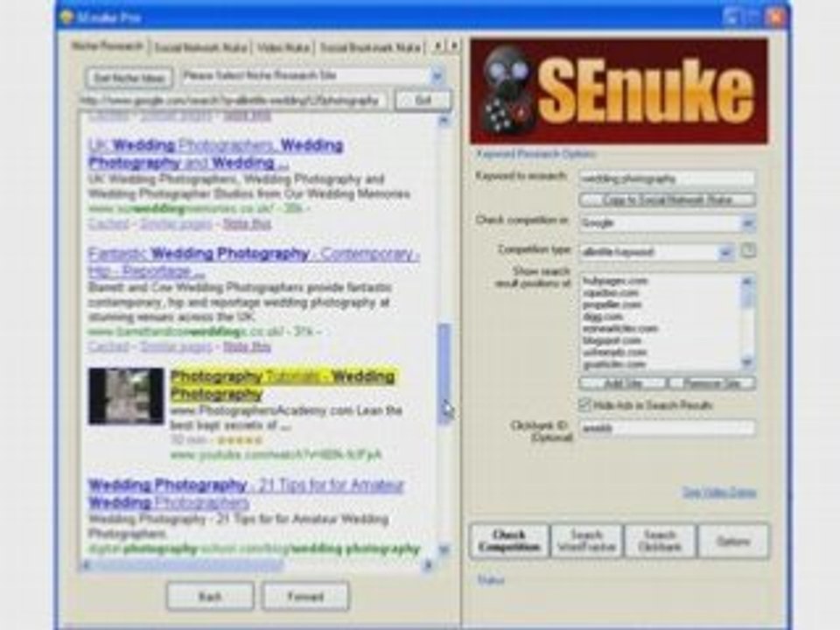Click the Add Site button
Viewport: 840px width, 630px height.
point(622,383)
